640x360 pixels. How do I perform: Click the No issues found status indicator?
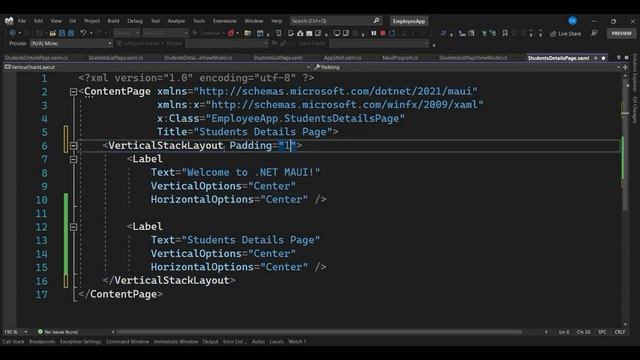[58, 332]
